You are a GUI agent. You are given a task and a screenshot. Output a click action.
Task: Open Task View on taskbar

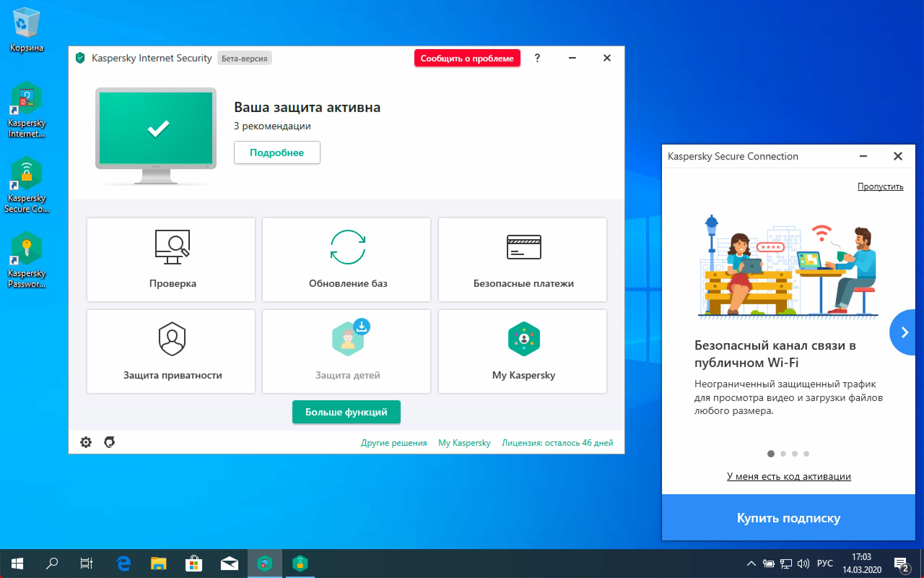87,564
